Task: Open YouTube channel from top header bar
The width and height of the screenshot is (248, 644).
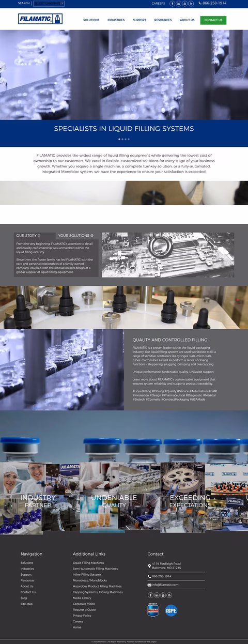Action: click(x=185, y=4)
